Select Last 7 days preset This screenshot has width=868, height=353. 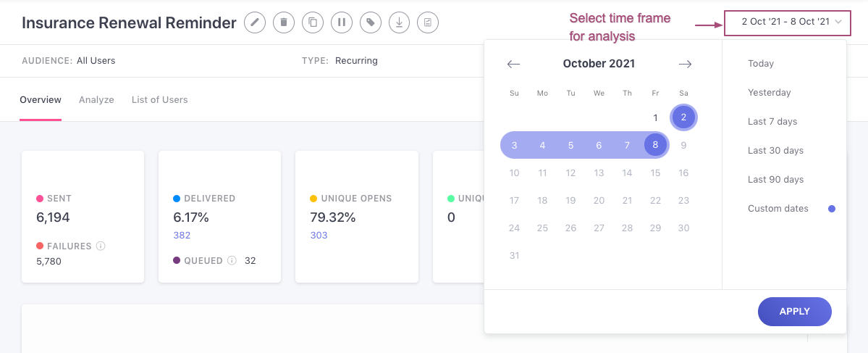772,121
